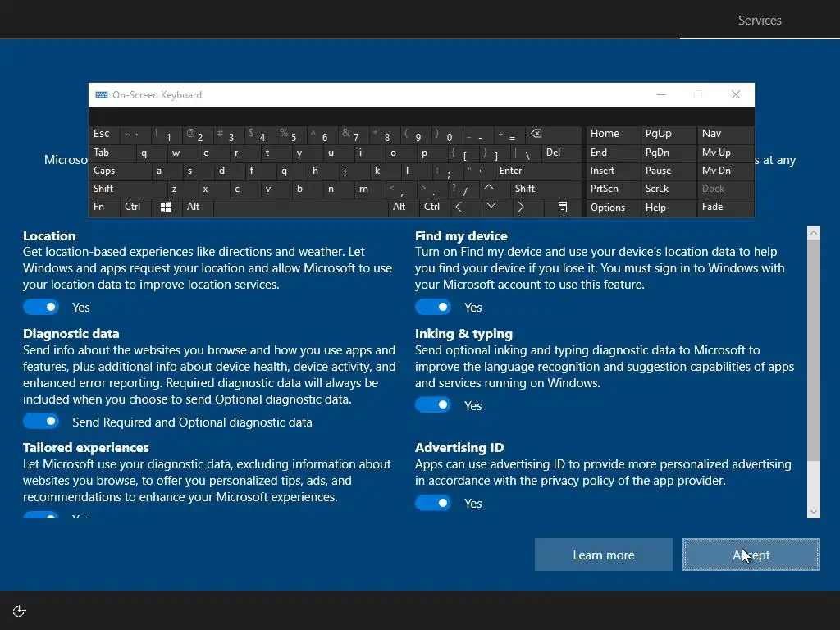
Task: Click the PgDn key
Action: click(668, 153)
